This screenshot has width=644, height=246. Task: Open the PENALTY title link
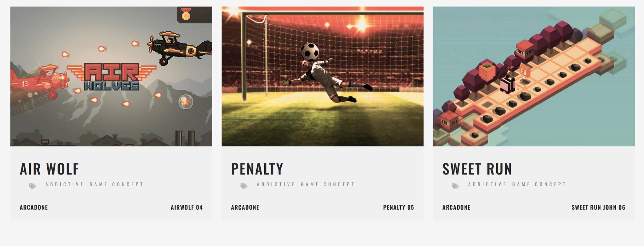(x=257, y=169)
